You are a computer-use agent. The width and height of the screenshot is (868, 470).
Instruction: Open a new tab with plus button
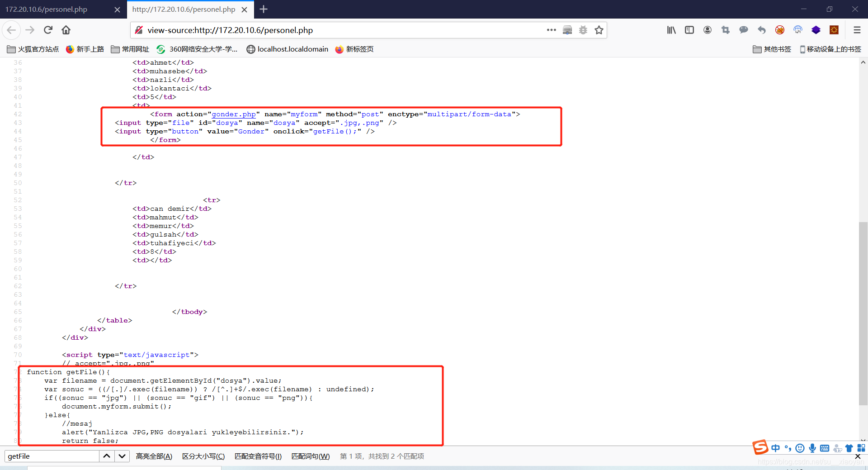pyautogui.click(x=264, y=9)
